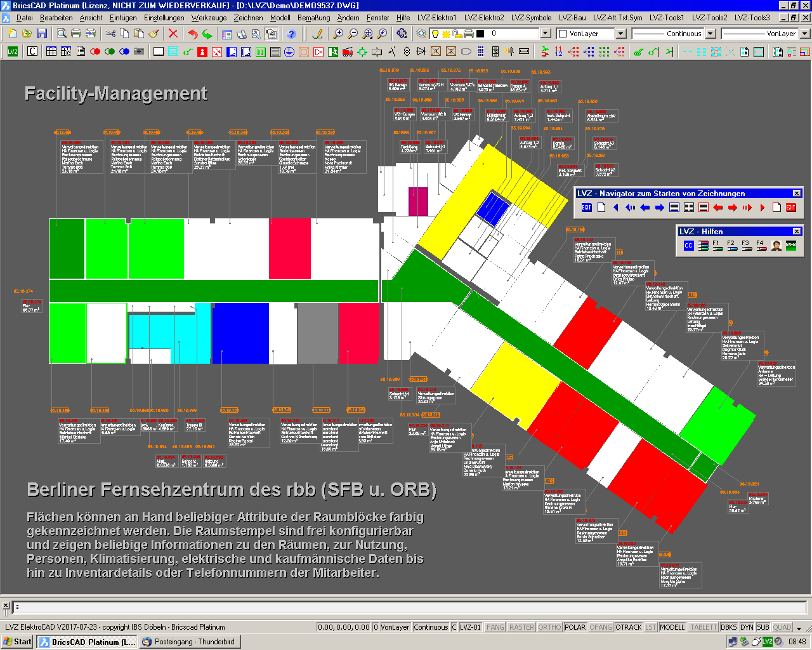Viewport: 812px width, 650px height.
Task: Toggle POLAR tracking in status bar
Action: tap(575, 627)
